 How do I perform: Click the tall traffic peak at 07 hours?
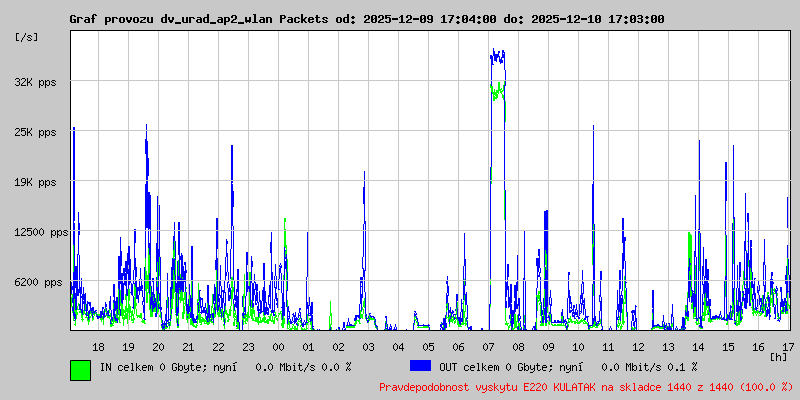tap(497, 189)
